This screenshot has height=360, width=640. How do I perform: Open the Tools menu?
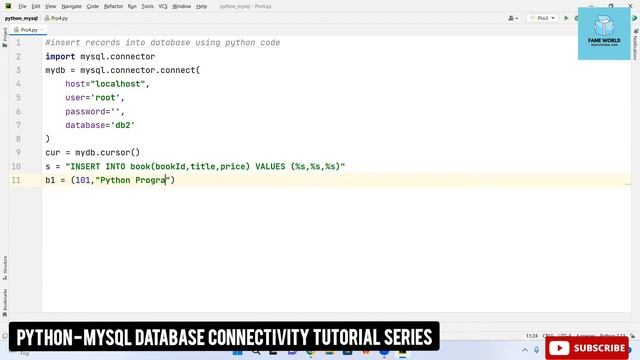pos(147,7)
